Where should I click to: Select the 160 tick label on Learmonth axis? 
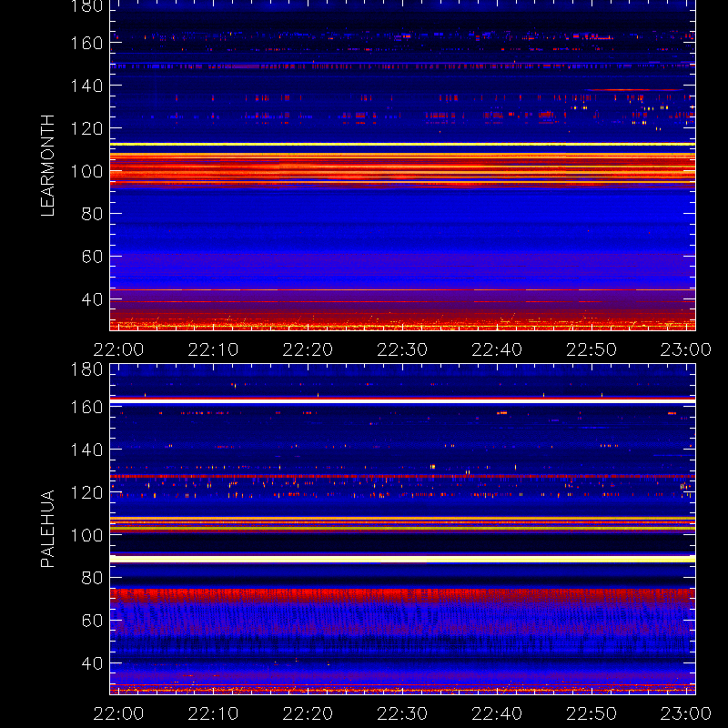pyautogui.click(x=86, y=43)
